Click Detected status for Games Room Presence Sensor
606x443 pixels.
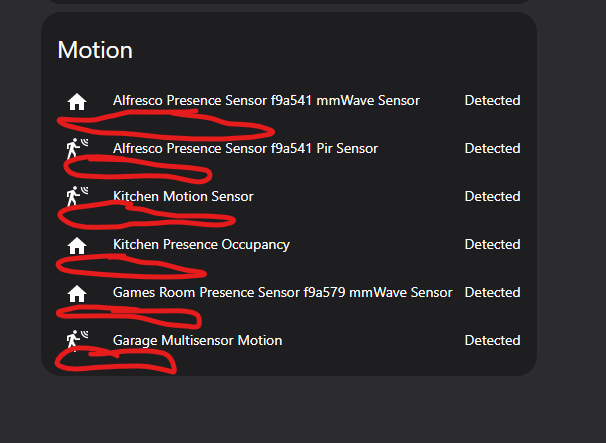pyautogui.click(x=492, y=292)
